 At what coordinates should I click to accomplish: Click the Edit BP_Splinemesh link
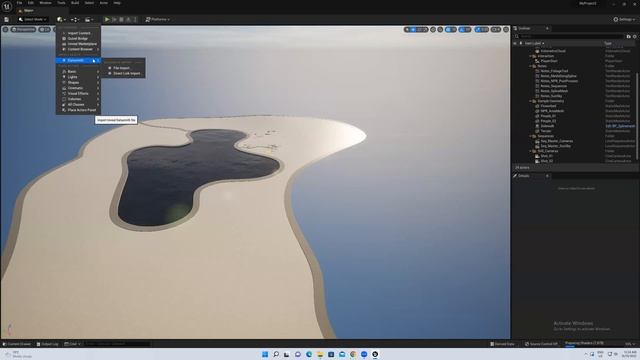pos(620,126)
